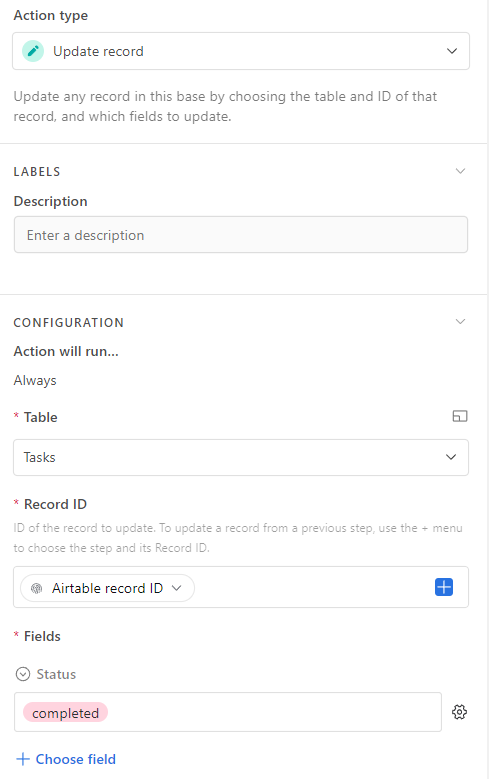Select the pink completed status chip
489x779 pixels.
click(x=65, y=713)
